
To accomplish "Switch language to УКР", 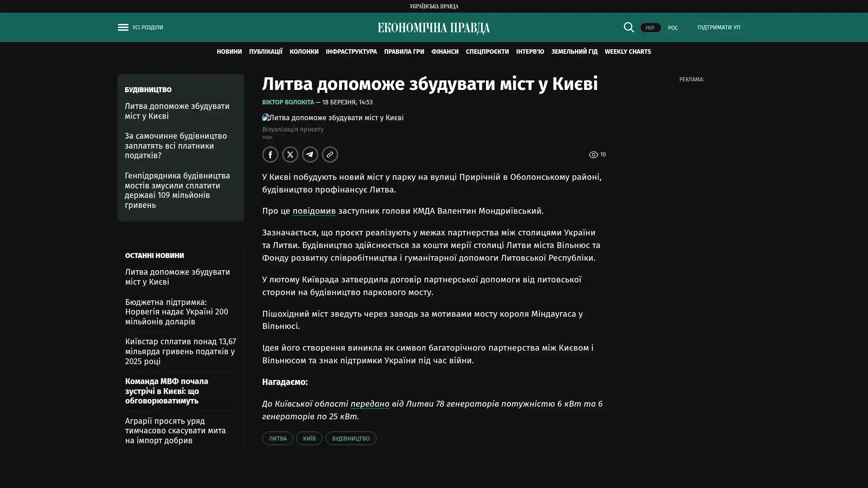I will [650, 28].
